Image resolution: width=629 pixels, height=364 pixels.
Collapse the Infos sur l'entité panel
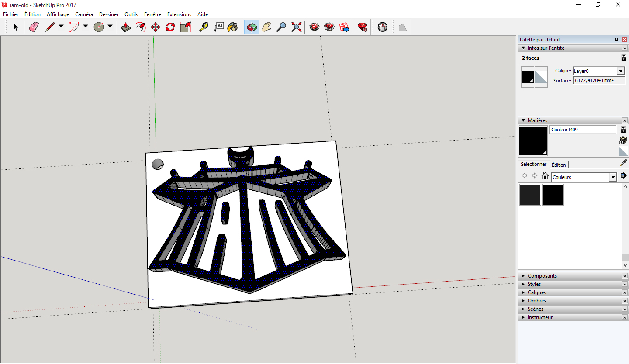tap(523, 48)
